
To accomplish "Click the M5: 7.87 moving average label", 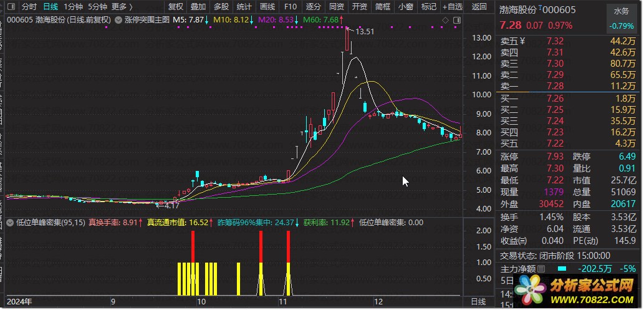I will click(191, 19).
